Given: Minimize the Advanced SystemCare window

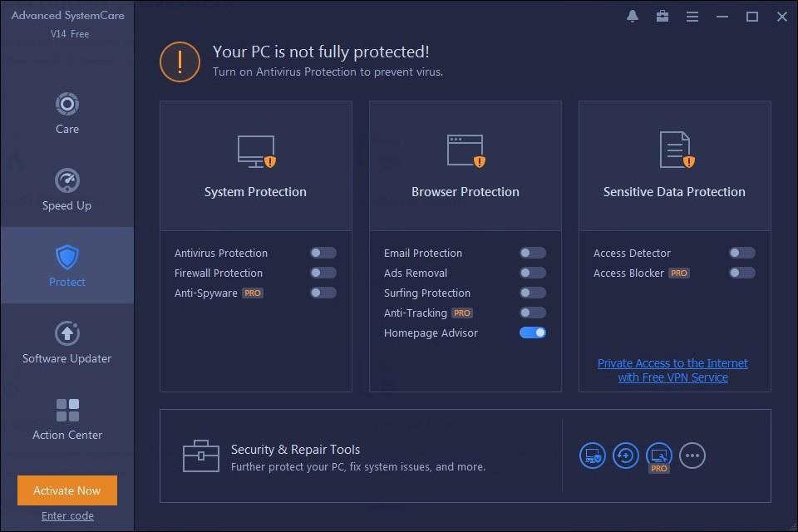Looking at the screenshot, I should (x=722, y=17).
